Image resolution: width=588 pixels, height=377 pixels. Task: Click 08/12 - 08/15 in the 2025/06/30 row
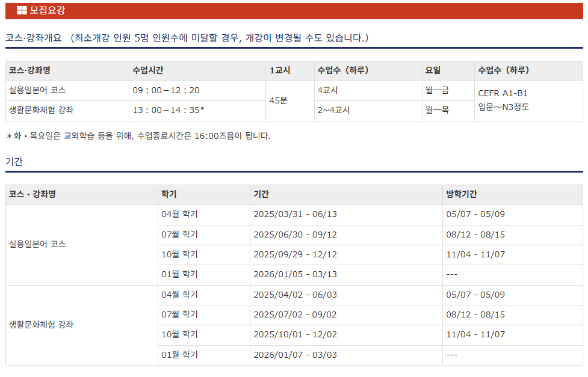[475, 234]
